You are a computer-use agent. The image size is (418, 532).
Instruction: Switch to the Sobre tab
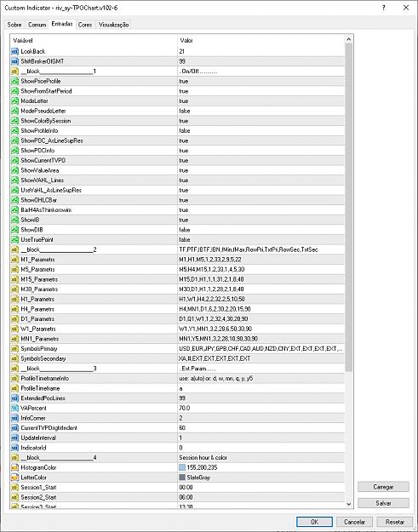[x=14, y=25]
